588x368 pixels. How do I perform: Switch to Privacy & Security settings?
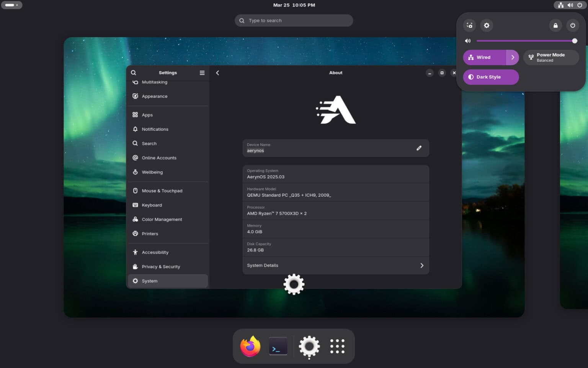(161, 266)
